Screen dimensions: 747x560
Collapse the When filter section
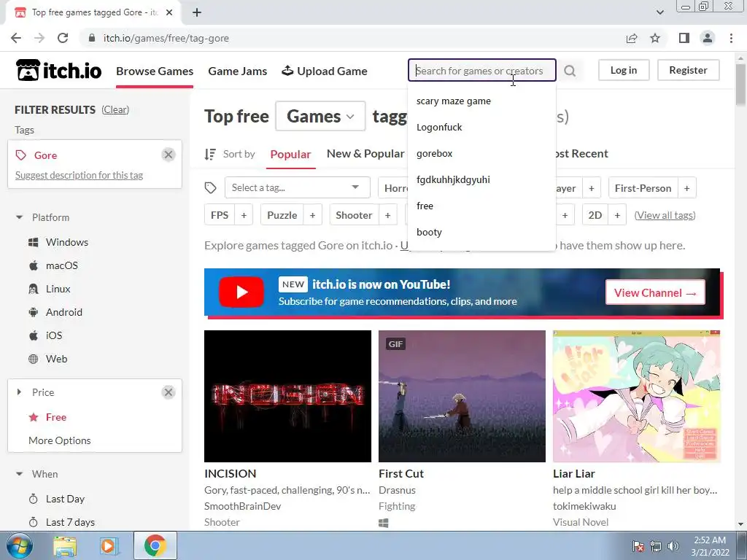click(x=19, y=474)
